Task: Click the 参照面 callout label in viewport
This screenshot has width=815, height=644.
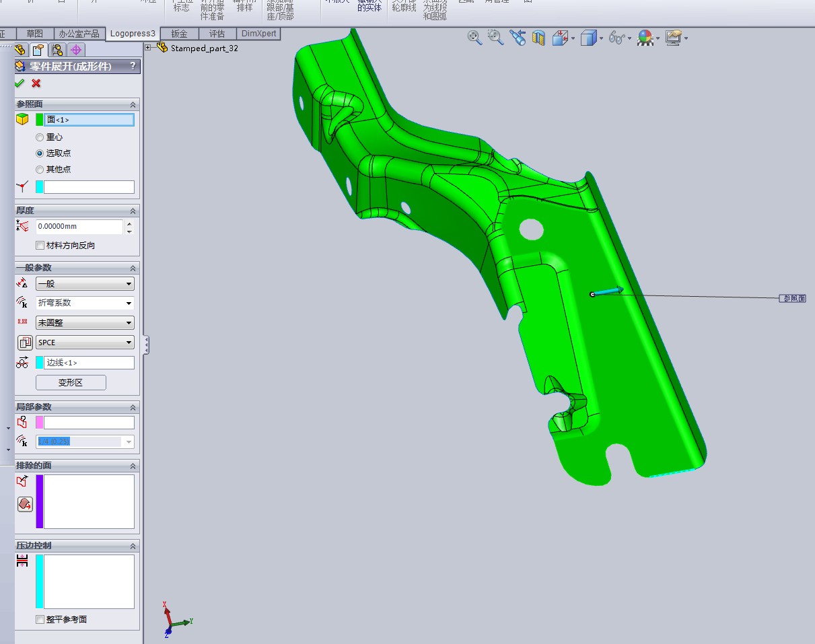Action: pyautogui.click(x=793, y=298)
